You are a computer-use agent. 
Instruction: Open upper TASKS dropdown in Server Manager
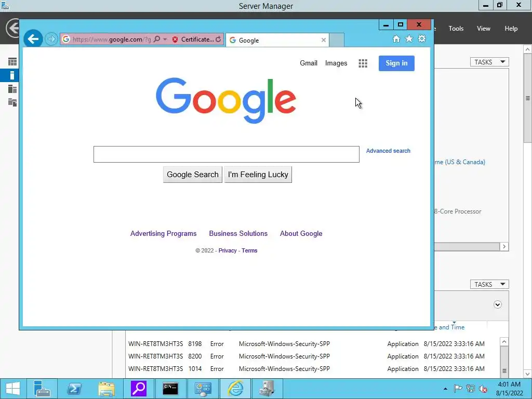tap(489, 62)
